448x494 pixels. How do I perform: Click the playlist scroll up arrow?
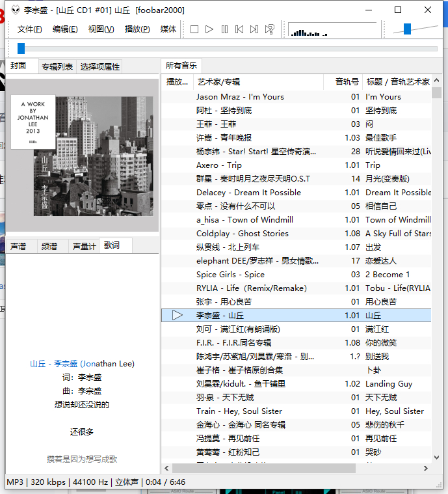pos(437,80)
